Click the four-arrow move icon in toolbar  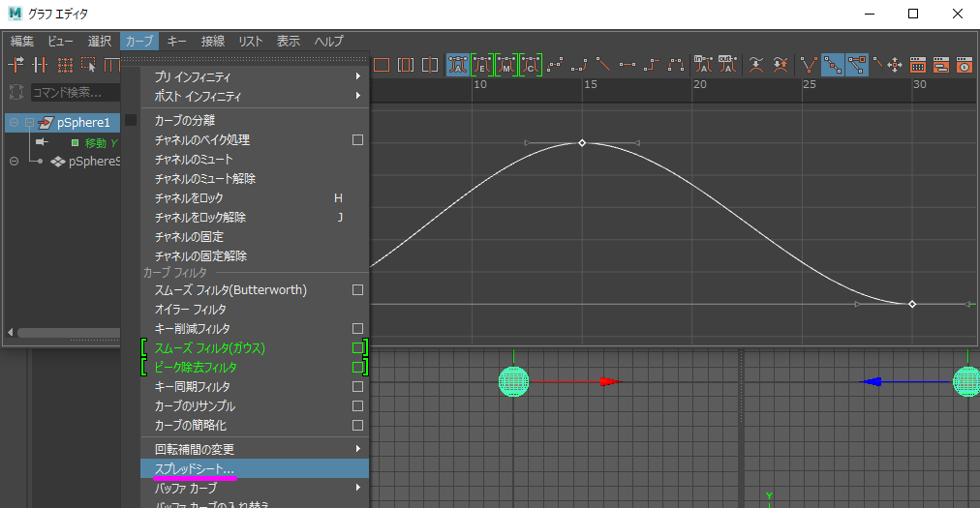coord(895,65)
